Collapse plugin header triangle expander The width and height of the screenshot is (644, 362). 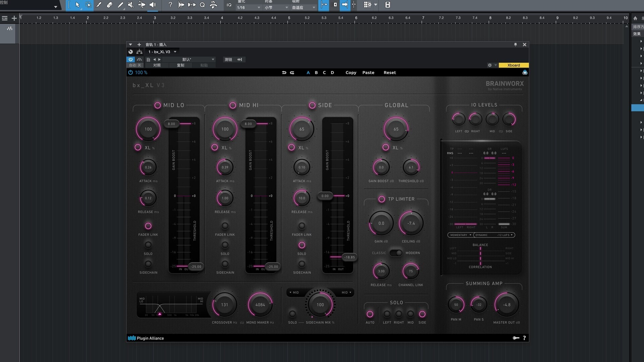[130, 45]
